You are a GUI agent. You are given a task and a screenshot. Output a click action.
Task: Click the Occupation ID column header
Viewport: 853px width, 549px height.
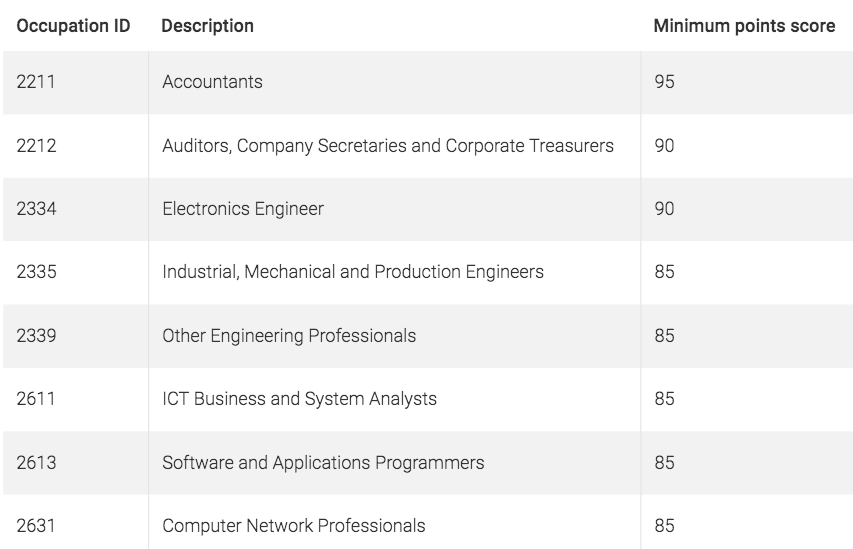pyautogui.click(x=73, y=26)
